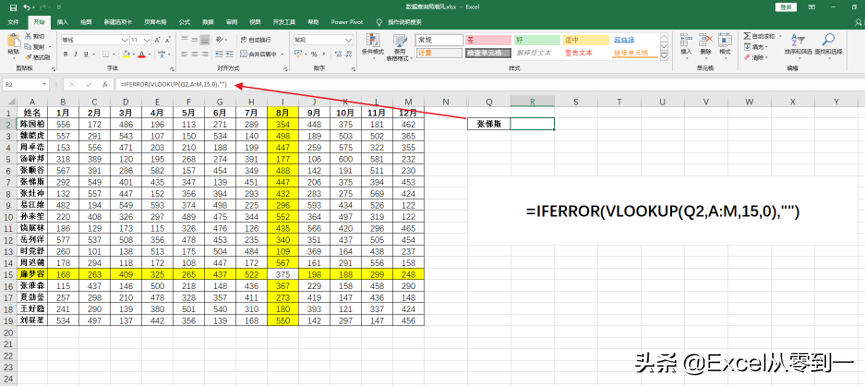Open Format as Table
Image resolution: width=865 pixels, height=386 pixels.
(x=399, y=46)
